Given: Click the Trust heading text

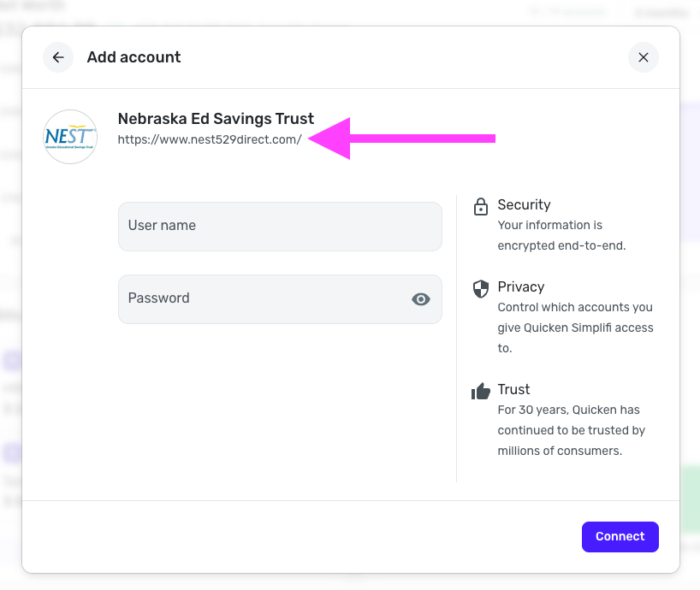Looking at the screenshot, I should pyautogui.click(x=513, y=389).
